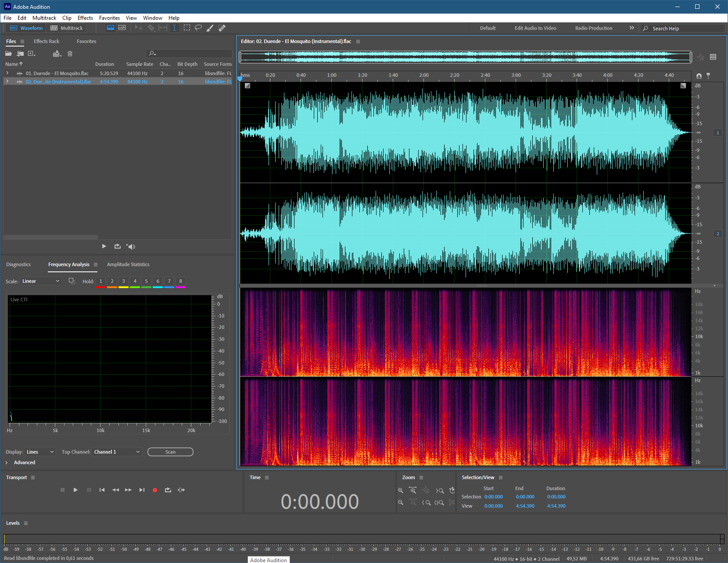Viewport: 728px width, 563px height.
Task: Open the Effects menu
Action: [85, 18]
